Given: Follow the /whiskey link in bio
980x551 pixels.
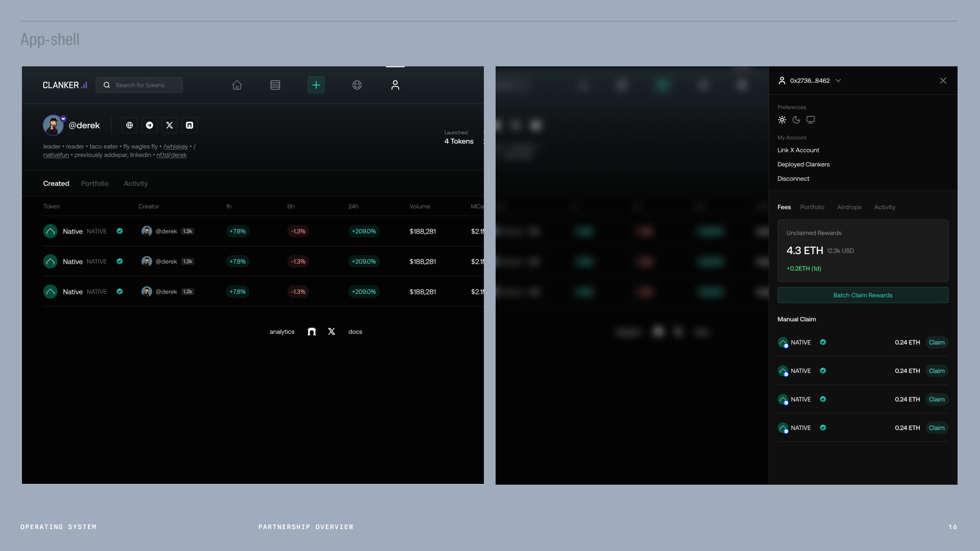Looking at the screenshot, I should (x=176, y=146).
